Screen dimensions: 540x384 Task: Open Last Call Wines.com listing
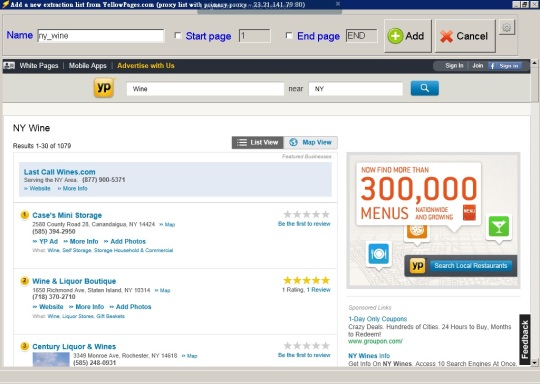[60, 172]
